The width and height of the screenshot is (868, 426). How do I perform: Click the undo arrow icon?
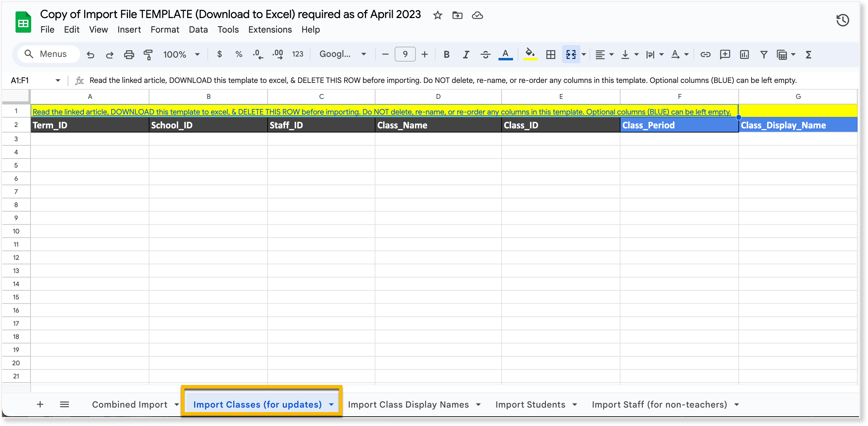point(90,54)
